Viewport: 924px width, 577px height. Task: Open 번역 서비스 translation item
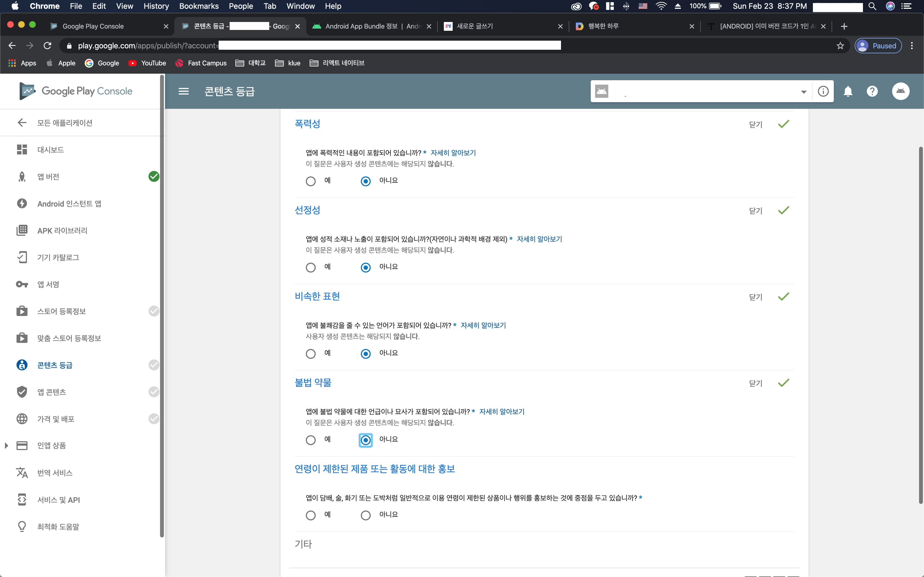point(55,473)
